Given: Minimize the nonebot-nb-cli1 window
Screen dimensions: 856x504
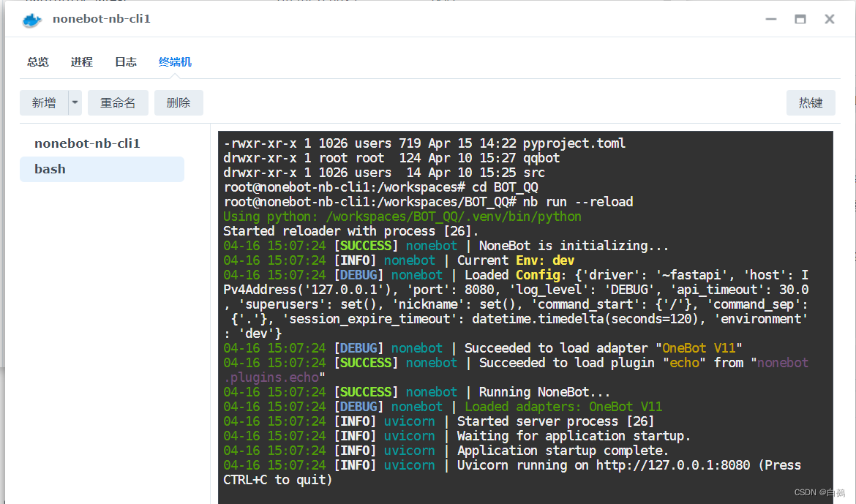Looking at the screenshot, I should coord(771,19).
